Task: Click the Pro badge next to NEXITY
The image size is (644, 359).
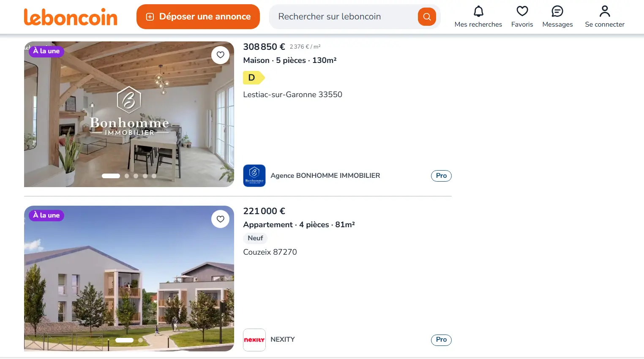Action: coord(441,340)
